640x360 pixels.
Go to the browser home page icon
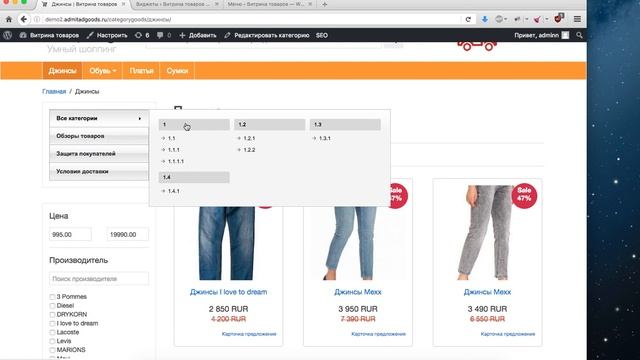(x=9, y=19)
